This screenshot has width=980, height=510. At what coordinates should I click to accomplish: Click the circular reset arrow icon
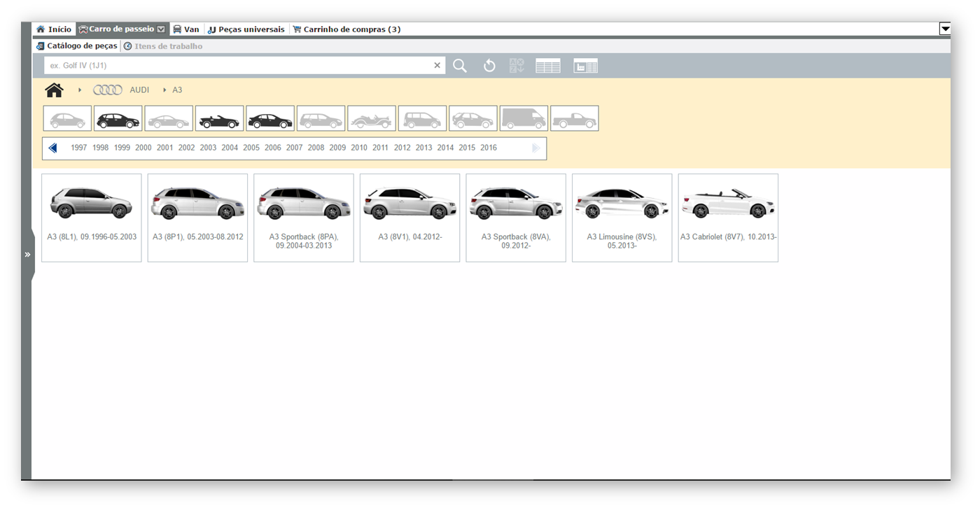[489, 66]
